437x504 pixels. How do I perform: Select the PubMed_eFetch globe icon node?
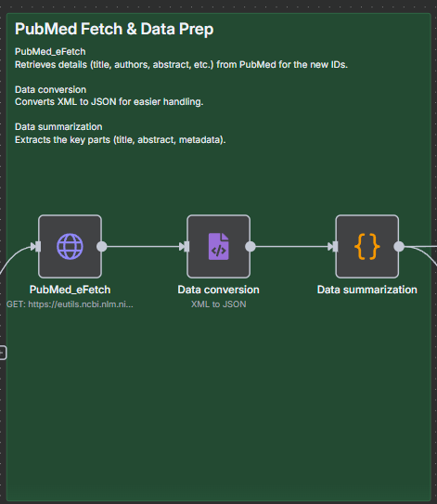coord(70,247)
